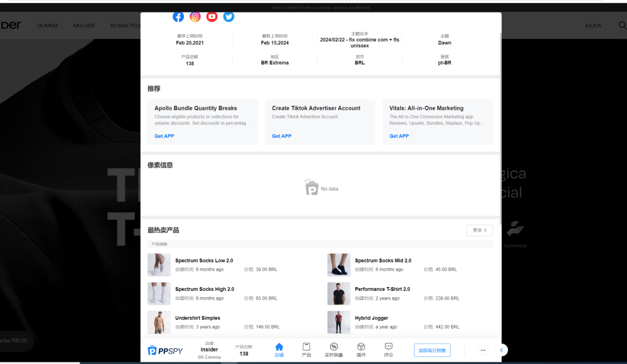Screen dimensions: 627x364
Task: Open the store's Twitter icon
Action: pos(229,17)
